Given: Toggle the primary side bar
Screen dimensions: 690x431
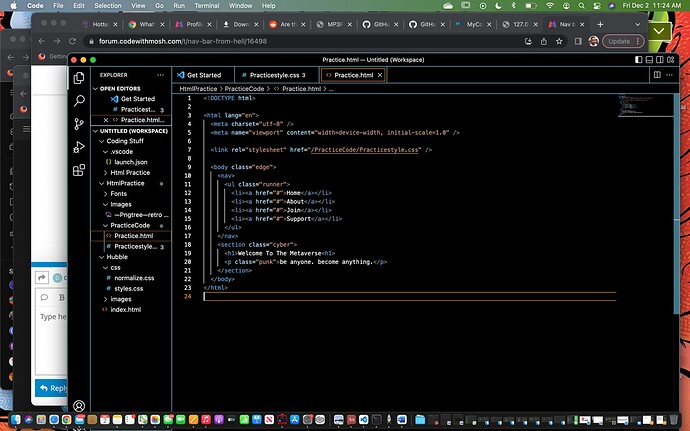Looking at the screenshot, I should tap(639, 59).
